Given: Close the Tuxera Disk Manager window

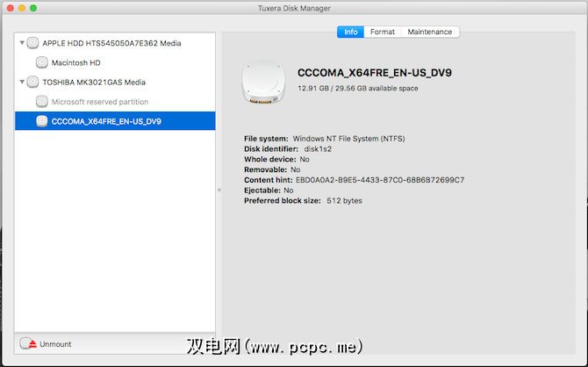Looking at the screenshot, I should [11, 8].
